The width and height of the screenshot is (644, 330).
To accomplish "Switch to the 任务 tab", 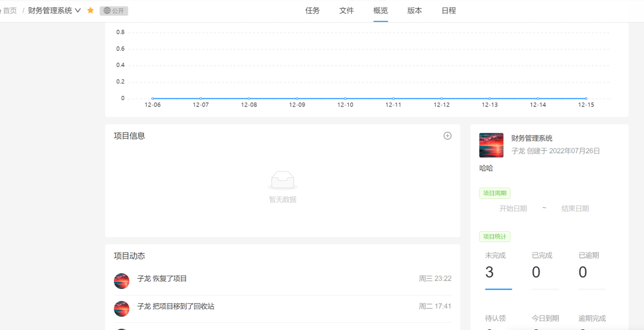I will [312, 11].
